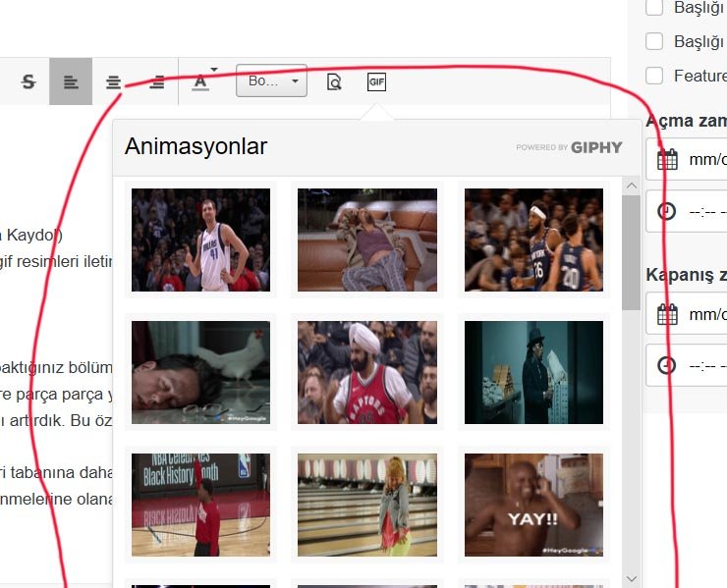Select the YAY!! phone call GIF
The image size is (727, 588).
point(533,506)
